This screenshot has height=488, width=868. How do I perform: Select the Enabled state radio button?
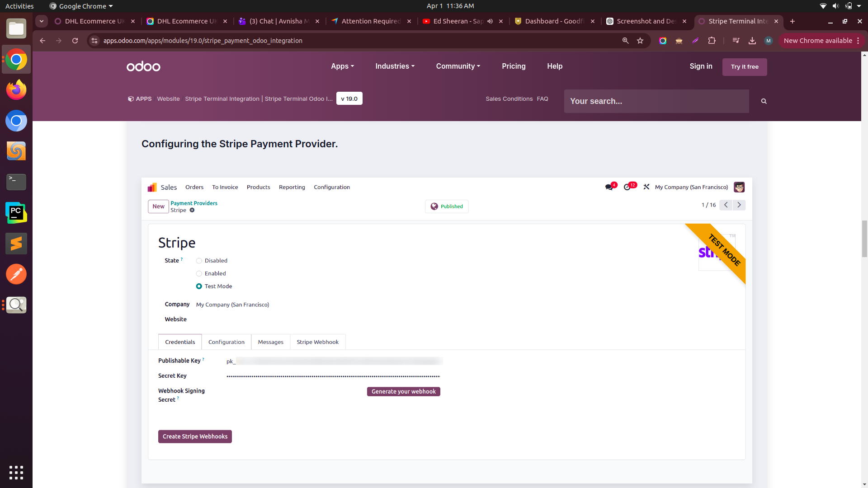(x=199, y=273)
